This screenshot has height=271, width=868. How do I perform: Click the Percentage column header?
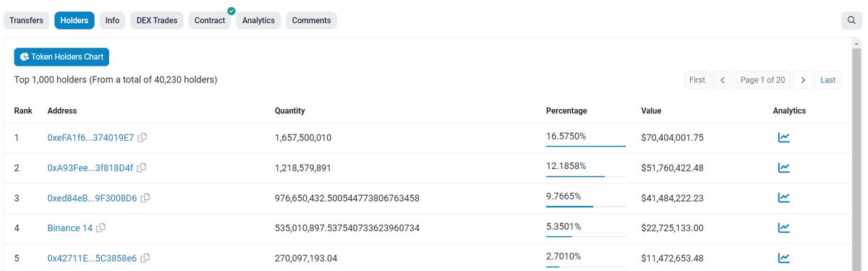[x=566, y=111]
